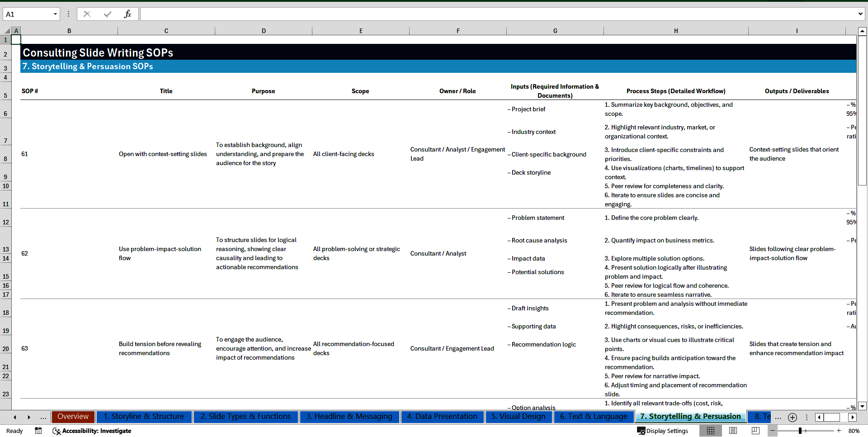The width and height of the screenshot is (868, 437).
Task: Click the macro recording icon near Ready
Action: coord(38,431)
